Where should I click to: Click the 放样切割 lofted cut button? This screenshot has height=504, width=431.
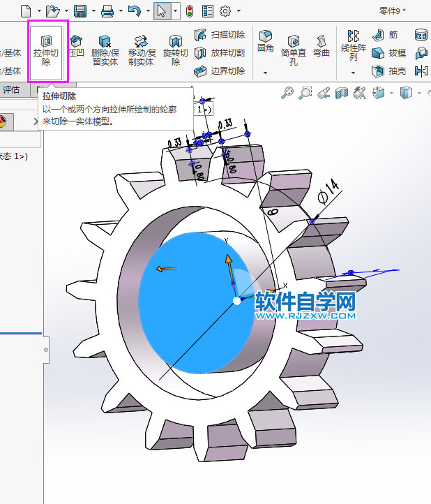pyautogui.click(x=220, y=53)
